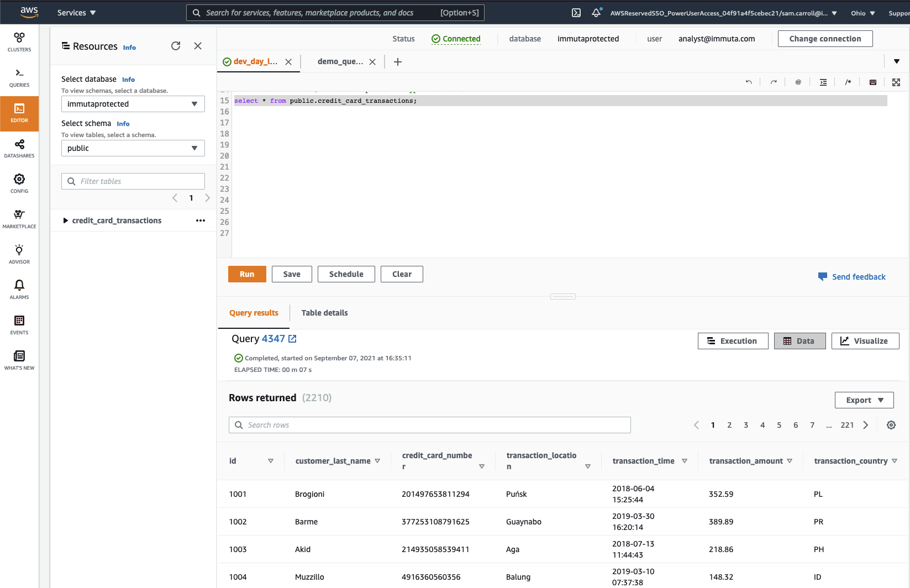Focus the Filter tables field
This screenshot has width=910, height=588.
pos(133,181)
